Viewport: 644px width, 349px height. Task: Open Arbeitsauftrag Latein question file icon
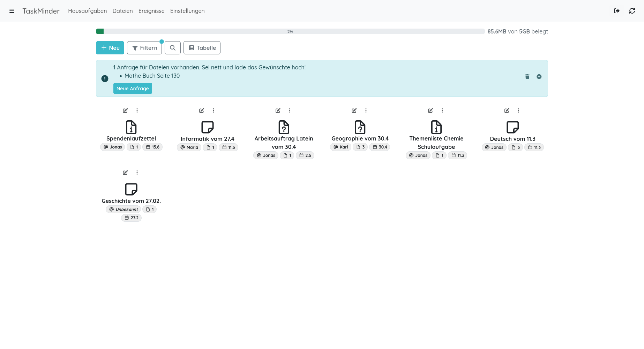click(x=284, y=127)
